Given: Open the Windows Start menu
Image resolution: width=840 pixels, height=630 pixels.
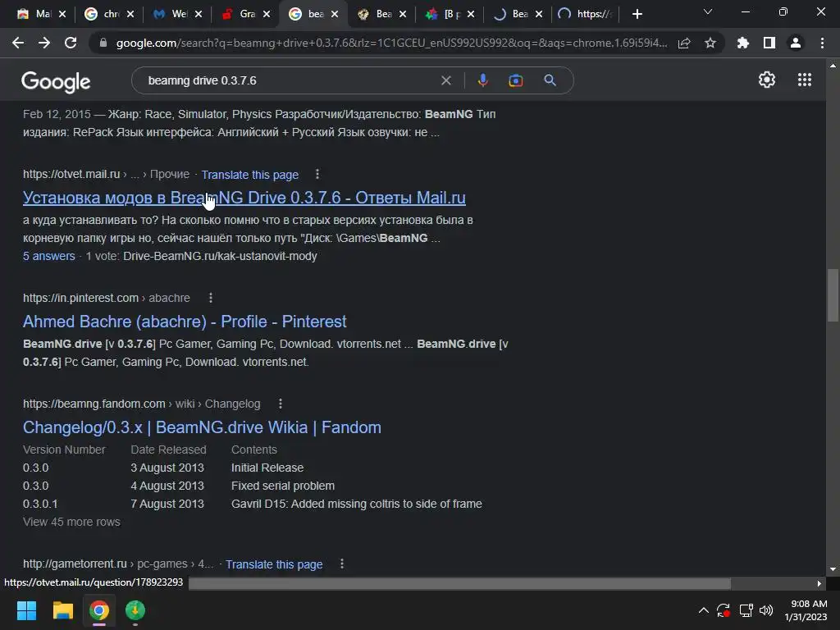Looking at the screenshot, I should pos(26,610).
